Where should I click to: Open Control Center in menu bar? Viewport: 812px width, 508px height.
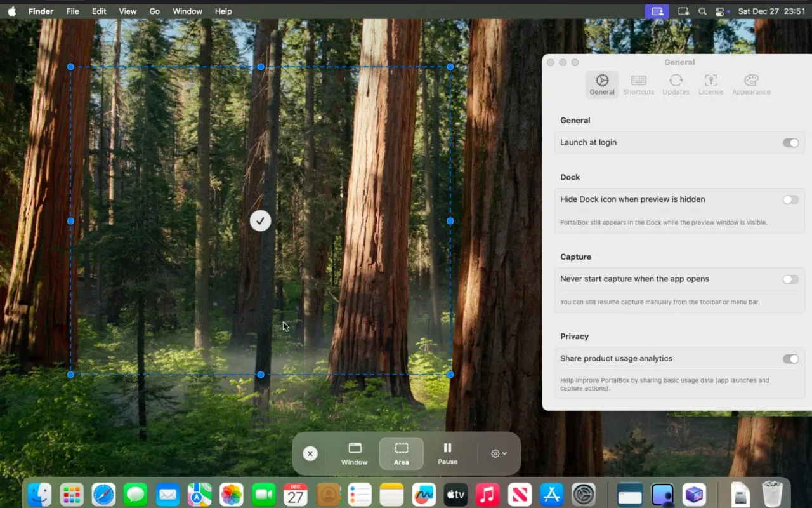coord(720,11)
